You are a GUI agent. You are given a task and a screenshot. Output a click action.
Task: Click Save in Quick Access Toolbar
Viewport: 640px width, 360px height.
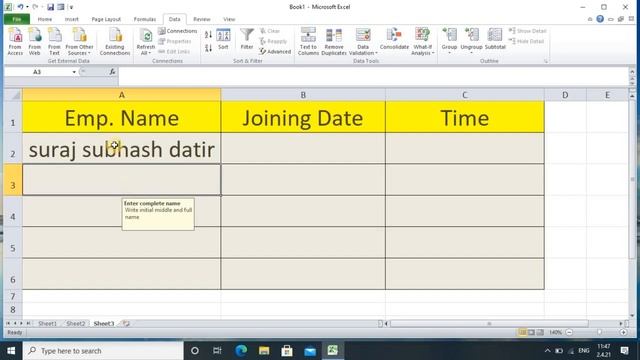coord(50,7)
